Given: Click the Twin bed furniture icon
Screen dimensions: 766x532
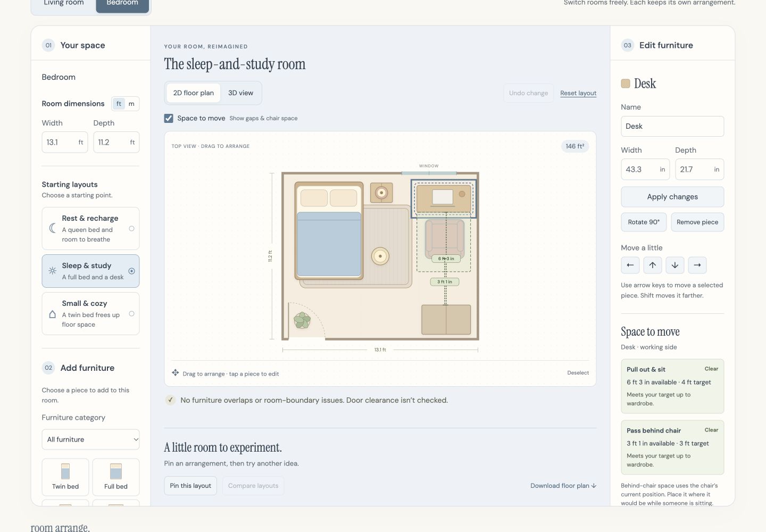Looking at the screenshot, I should pyautogui.click(x=65, y=471).
